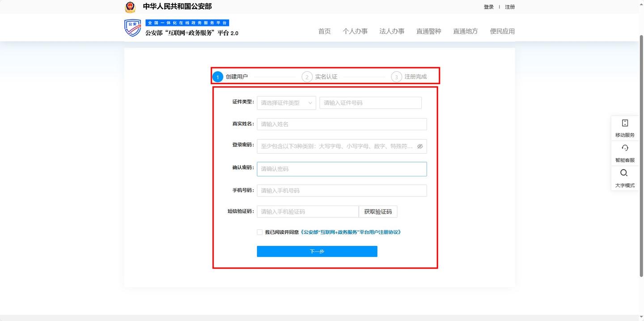This screenshot has width=644, height=321.
Task: Click the 全国一体化在线政务服务平台 banner text
Action: point(187,23)
